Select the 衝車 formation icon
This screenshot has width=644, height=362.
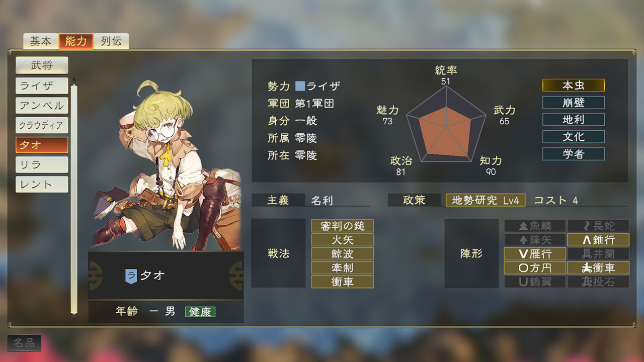click(598, 268)
